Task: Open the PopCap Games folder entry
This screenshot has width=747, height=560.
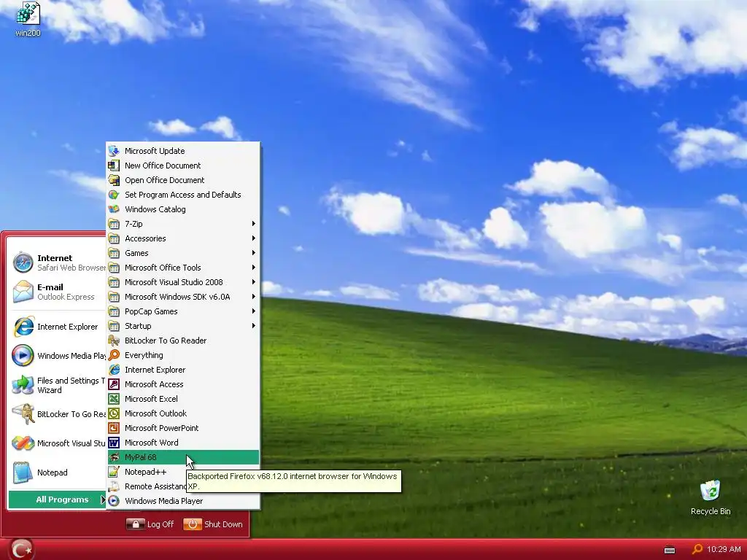Action: pyautogui.click(x=183, y=311)
